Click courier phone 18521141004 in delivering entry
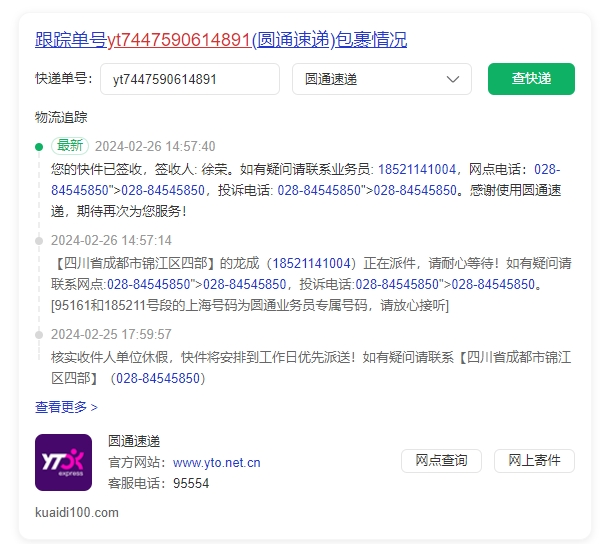The image size is (600, 544). pos(311,263)
